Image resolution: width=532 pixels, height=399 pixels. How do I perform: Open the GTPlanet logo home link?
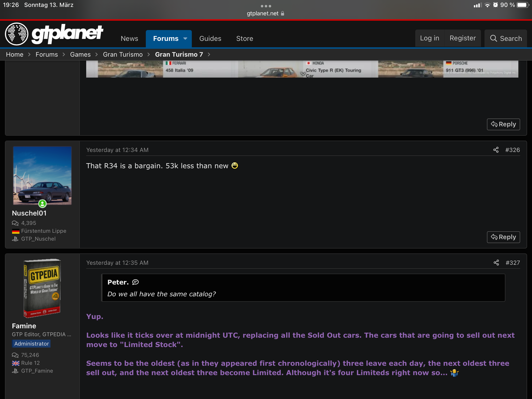54,34
